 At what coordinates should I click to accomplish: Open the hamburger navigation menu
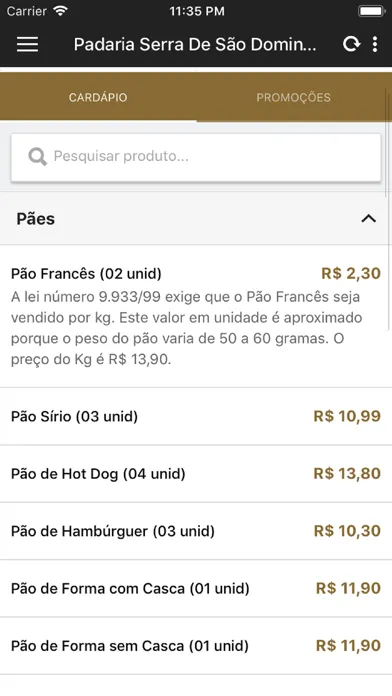[28, 44]
